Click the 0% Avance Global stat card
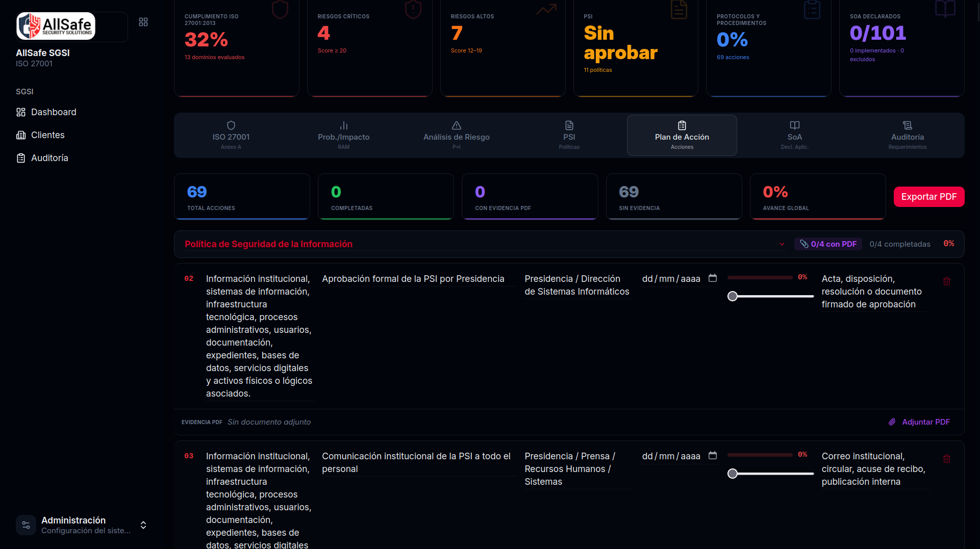The height and width of the screenshot is (549, 980). pos(818,197)
